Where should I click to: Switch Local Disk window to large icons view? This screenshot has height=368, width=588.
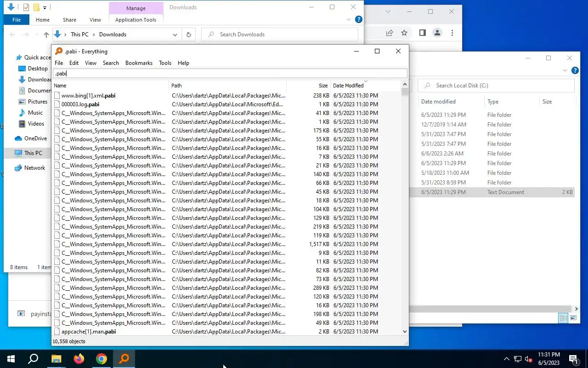573,318
